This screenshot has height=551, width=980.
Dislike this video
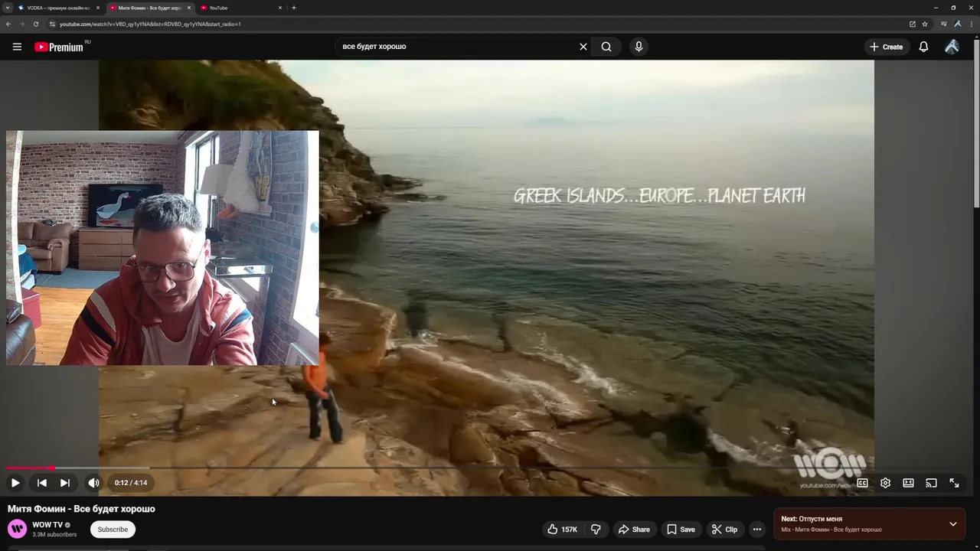click(x=596, y=530)
